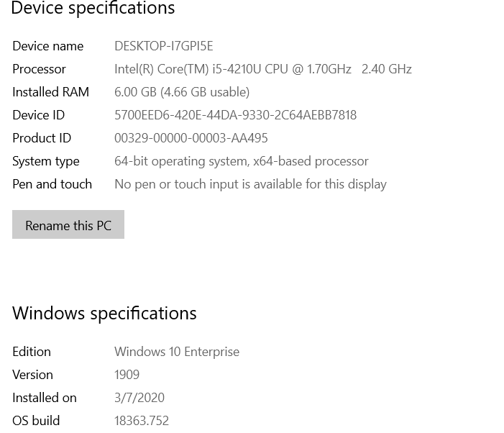Image resolution: width=504 pixels, height=433 pixels.
Task: Select the Device ID value starting 5700EED6
Action: coord(236,115)
